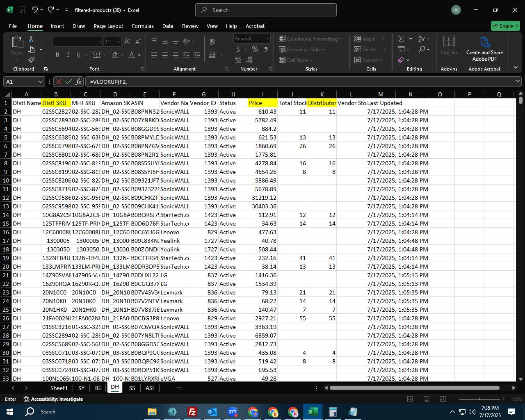525x420 pixels.
Task: Click the zoom slider in status bar
Action: point(479,399)
